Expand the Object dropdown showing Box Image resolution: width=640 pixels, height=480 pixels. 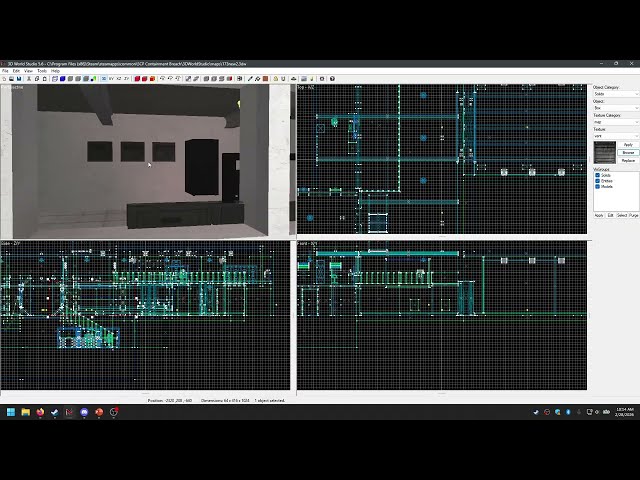click(616, 108)
